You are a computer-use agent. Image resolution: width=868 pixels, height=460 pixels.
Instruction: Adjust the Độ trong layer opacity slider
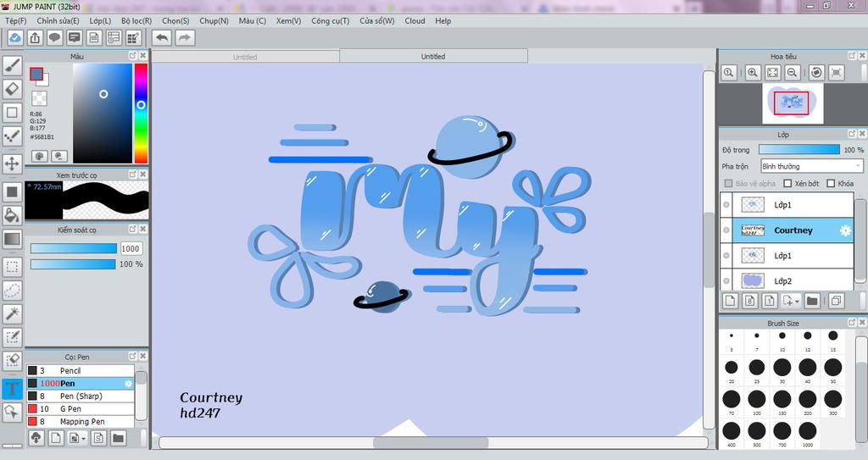point(798,149)
